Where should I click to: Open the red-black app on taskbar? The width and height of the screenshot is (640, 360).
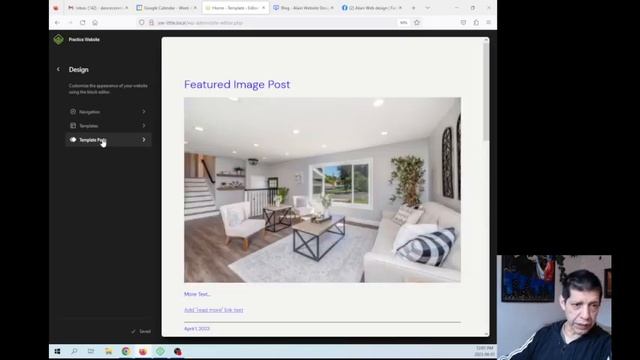click(x=178, y=351)
